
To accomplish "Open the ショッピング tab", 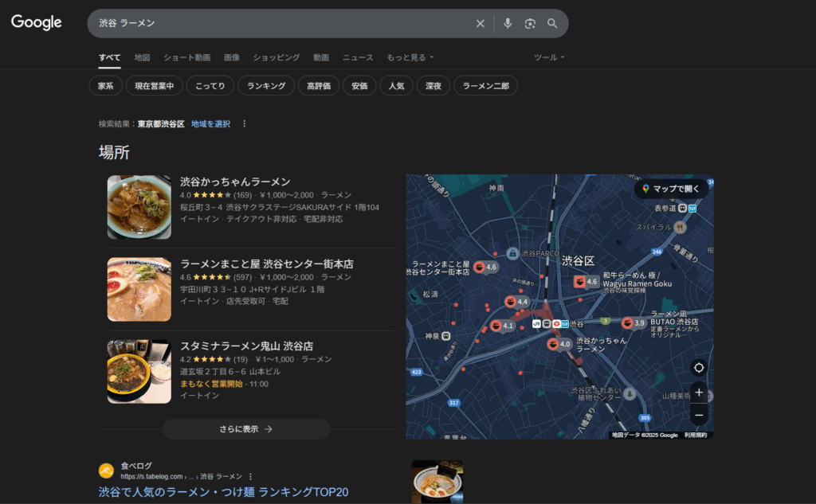I will 277,57.
